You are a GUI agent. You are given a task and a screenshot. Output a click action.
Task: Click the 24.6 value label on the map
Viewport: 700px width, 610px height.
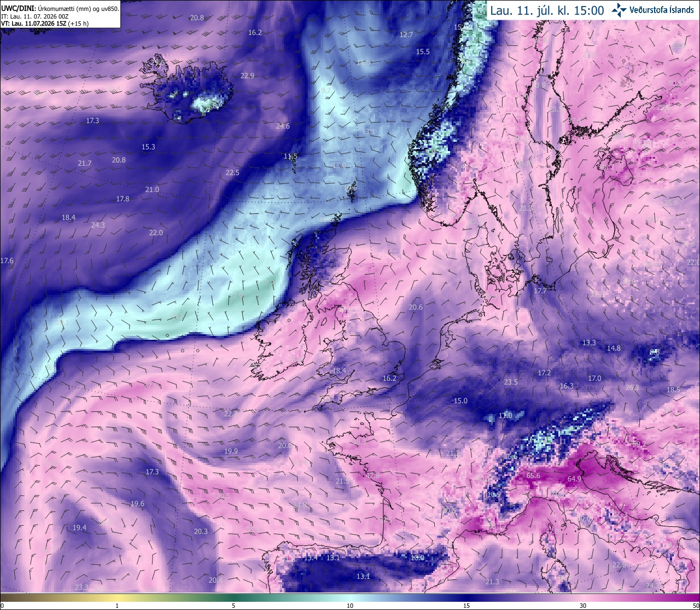(283, 126)
